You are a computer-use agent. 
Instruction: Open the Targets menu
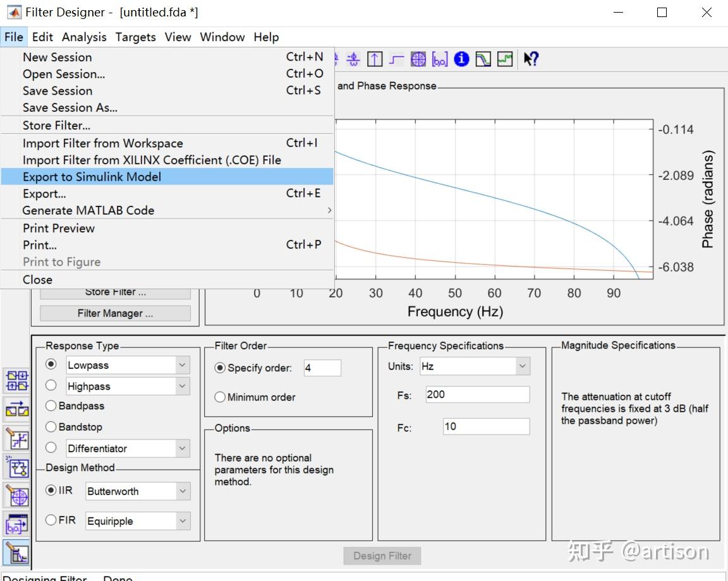pos(136,37)
